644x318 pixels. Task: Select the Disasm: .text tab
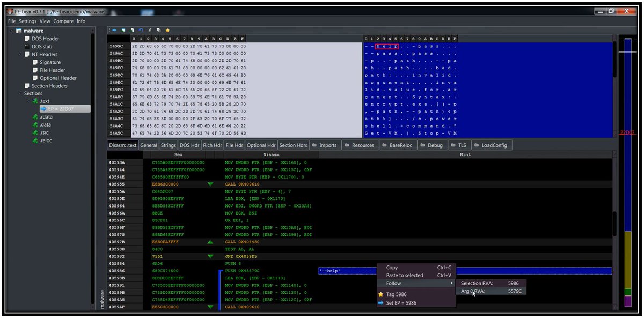click(x=123, y=145)
